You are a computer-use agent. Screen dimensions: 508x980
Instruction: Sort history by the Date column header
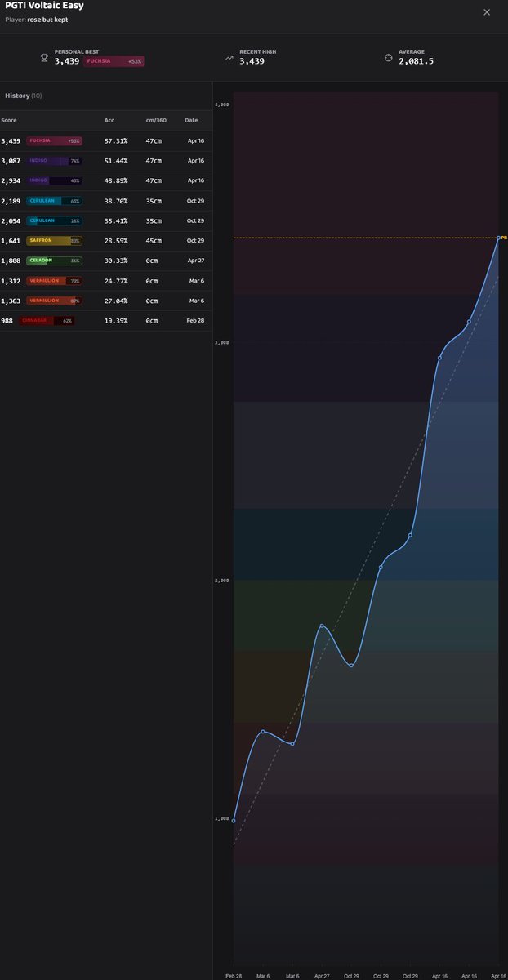coord(191,120)
